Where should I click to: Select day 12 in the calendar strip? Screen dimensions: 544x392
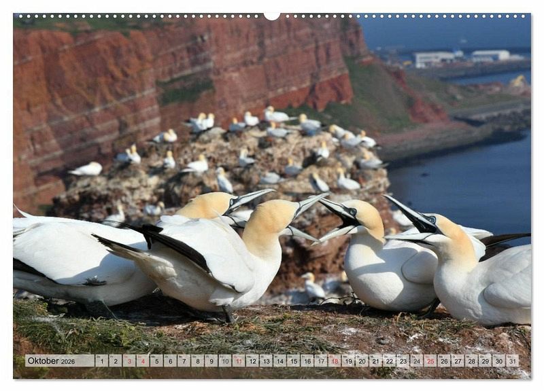(252, 361)
